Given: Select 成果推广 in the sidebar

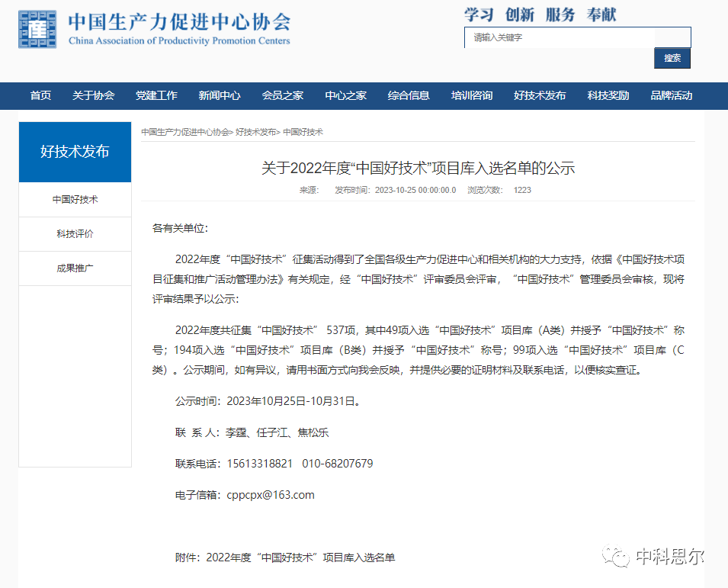Looking at the screenshot, I should [x=75, y=268].
